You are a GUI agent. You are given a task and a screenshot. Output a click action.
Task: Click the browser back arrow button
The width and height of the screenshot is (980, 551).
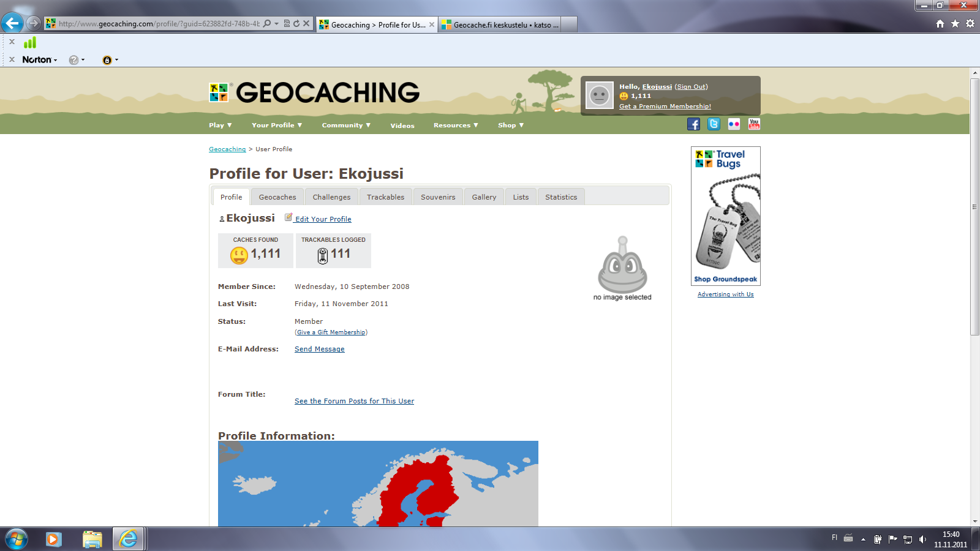point(12,23)
